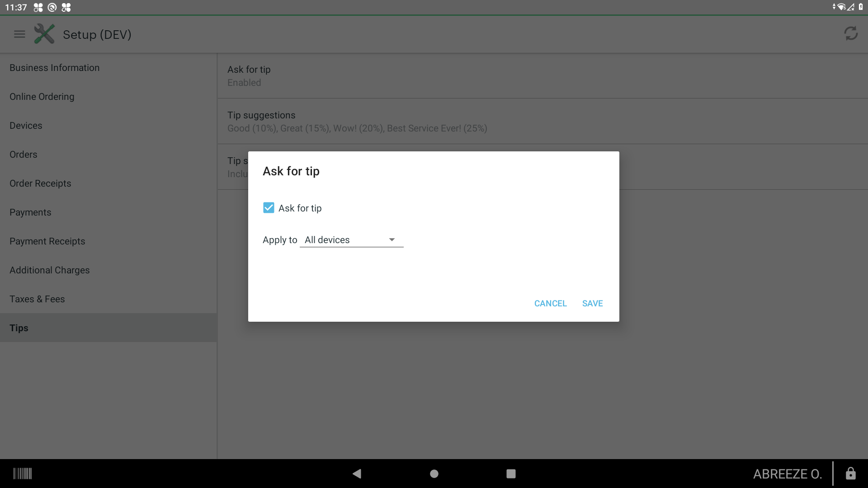The width and height of the screenshot is (868, 488).
Task: Click the Setup (DEV) title
Action: (x=97, y=34)
